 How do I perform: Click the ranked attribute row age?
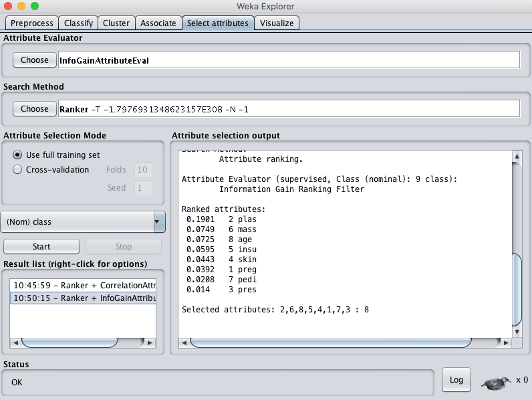click(219, 239)
